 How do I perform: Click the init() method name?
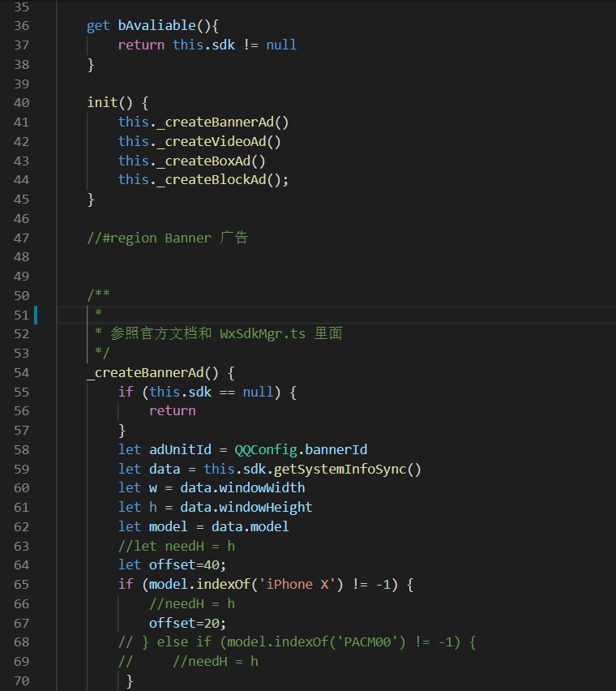[102, 103]
